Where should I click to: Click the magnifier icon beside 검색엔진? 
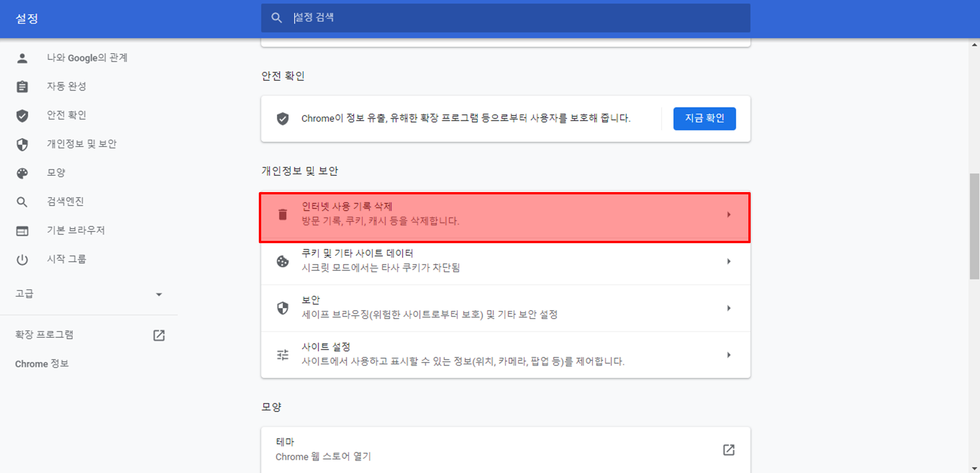pos(22,202)
